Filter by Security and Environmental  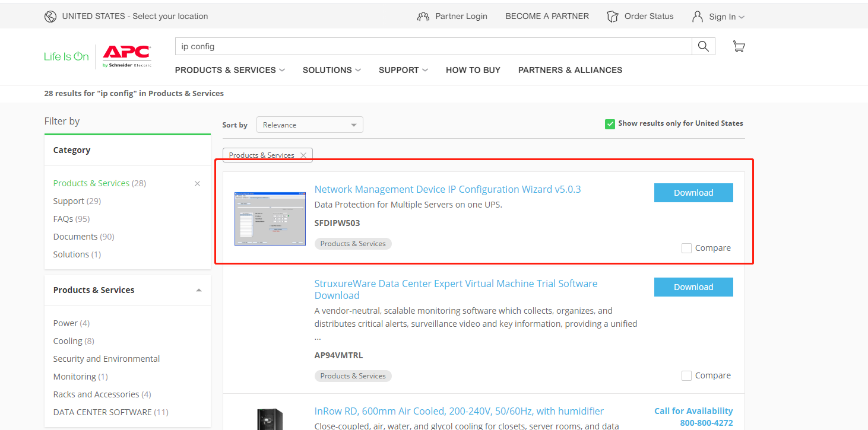click(x=106, y=359)
